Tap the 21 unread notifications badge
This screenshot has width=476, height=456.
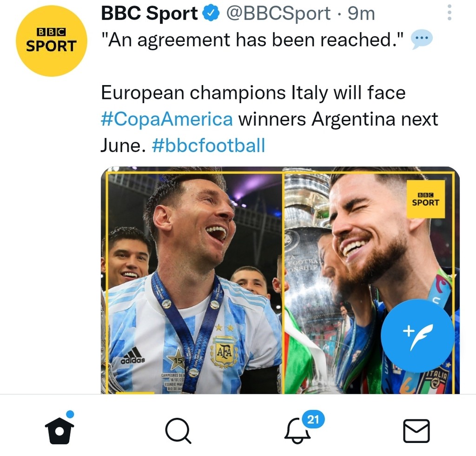(x=313, y=420)
